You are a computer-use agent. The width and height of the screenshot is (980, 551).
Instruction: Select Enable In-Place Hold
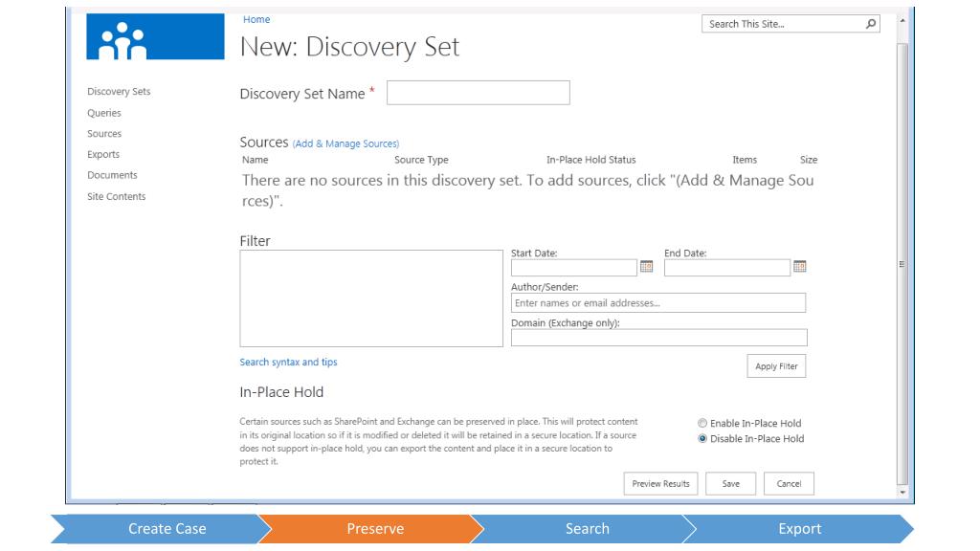[x=702, y=423]
